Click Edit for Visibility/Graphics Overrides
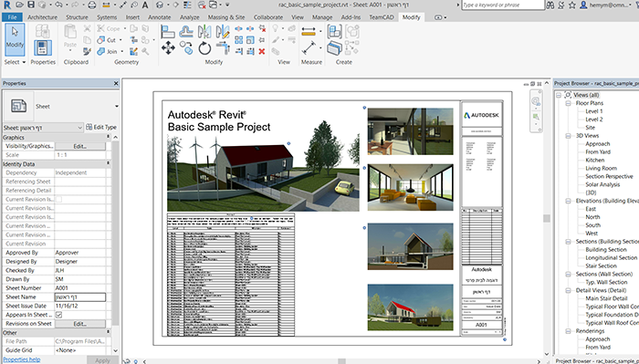The height and width of the screenshot is (364, 639). tap(80, 146)
